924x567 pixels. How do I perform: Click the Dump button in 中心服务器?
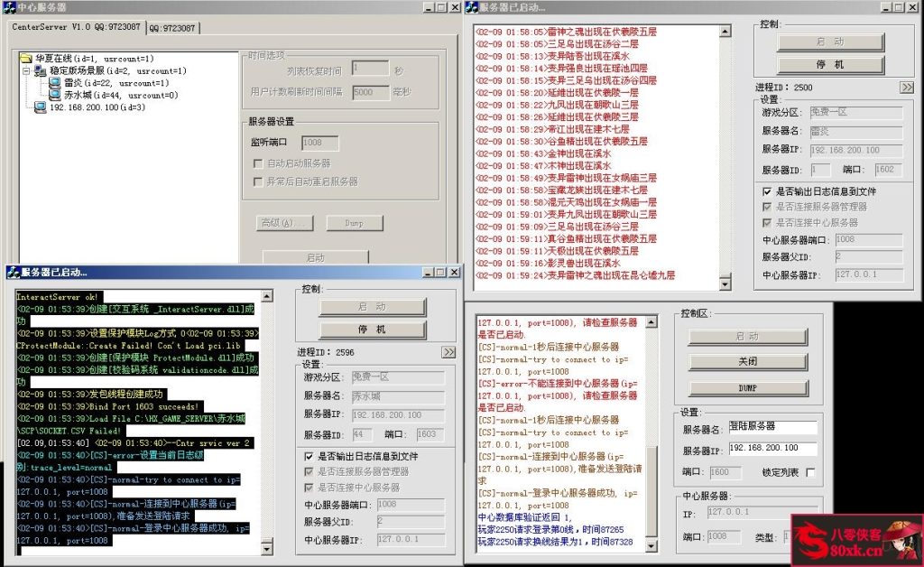(354, 223)
